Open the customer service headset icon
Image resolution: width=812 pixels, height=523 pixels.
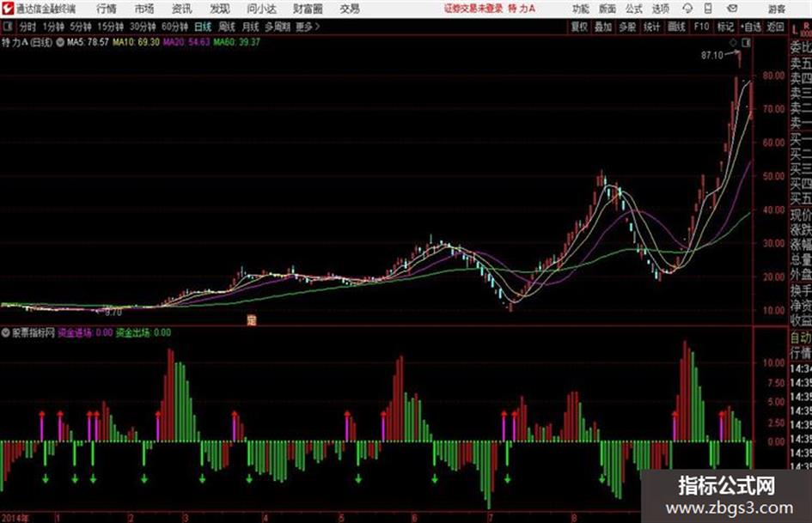[687, 9]
